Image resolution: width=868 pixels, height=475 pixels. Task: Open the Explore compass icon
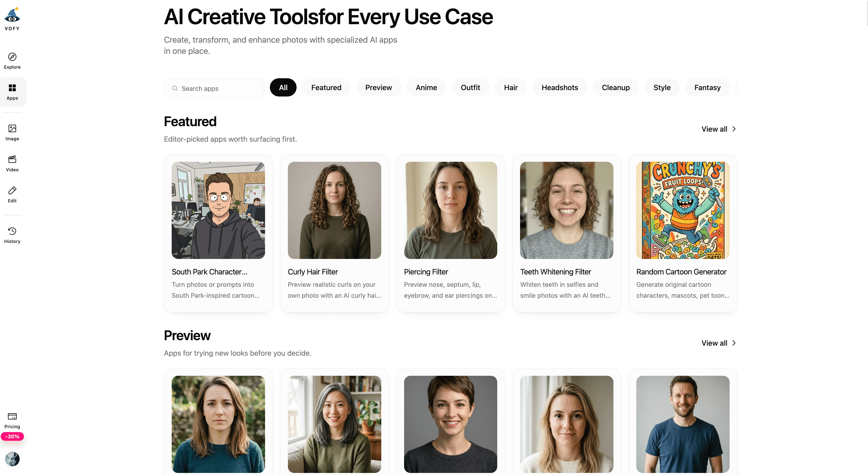click(x=12, y=57)
